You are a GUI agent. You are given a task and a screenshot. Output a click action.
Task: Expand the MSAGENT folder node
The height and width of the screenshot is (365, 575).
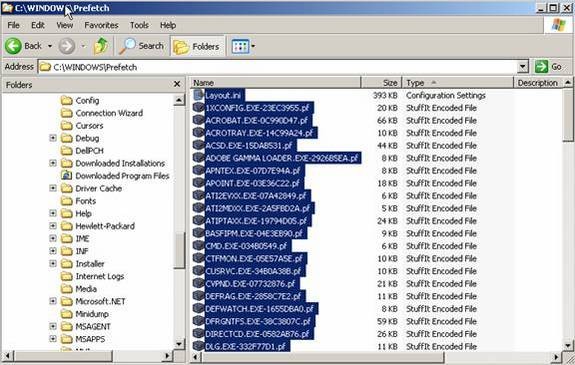coord(53,326)
